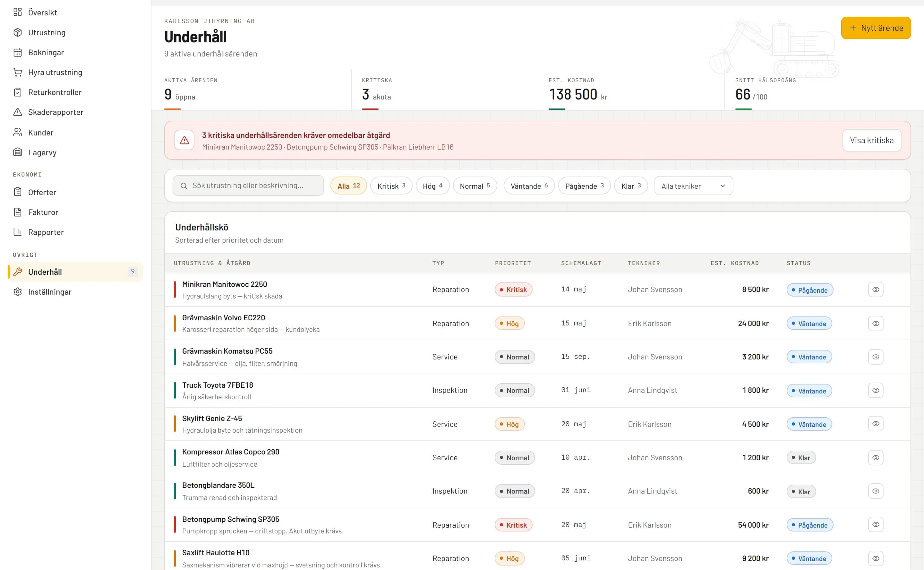Image resolution: width=924 pixels, height=570 pixels.
Task: Click the Bokningar calendar icon
Action: 17,52
